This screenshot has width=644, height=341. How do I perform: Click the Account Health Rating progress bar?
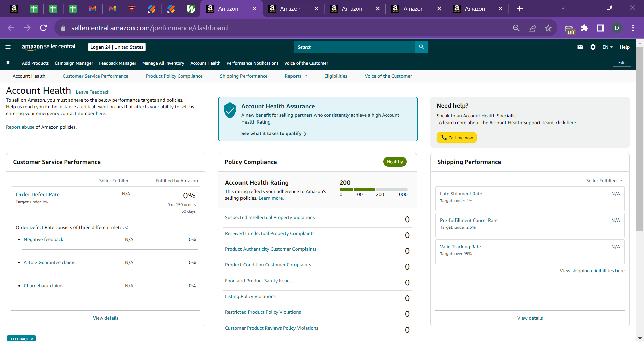click(x=373, y=190)
